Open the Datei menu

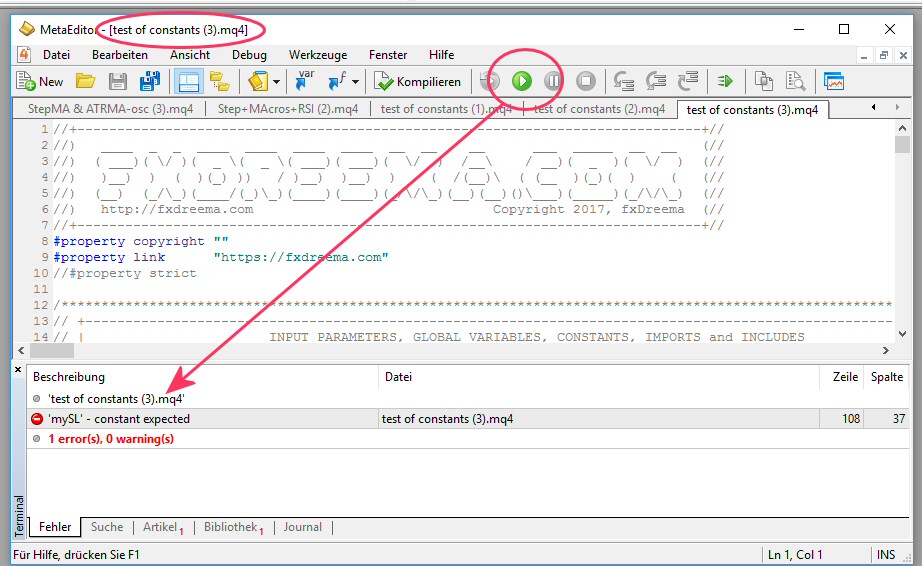click(x=56, y=55)
